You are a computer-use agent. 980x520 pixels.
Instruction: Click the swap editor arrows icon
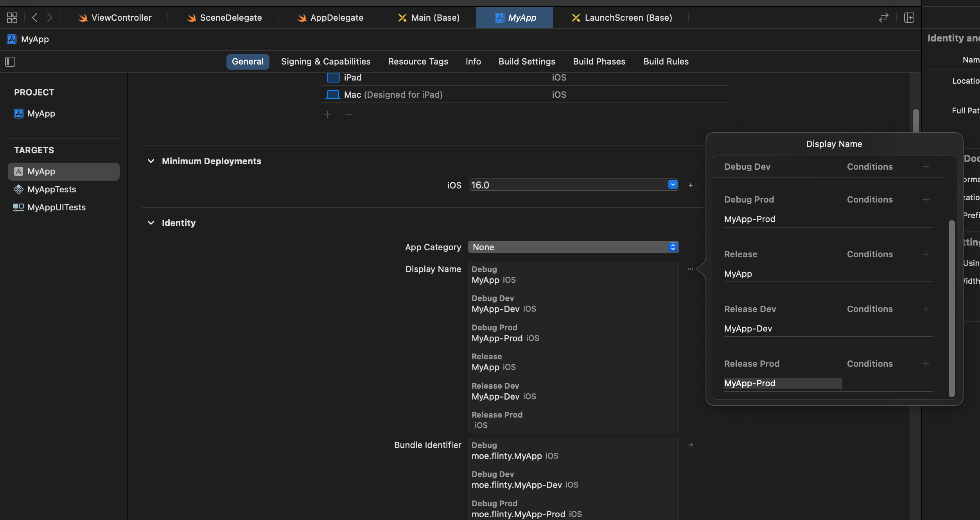click(883, 18)
